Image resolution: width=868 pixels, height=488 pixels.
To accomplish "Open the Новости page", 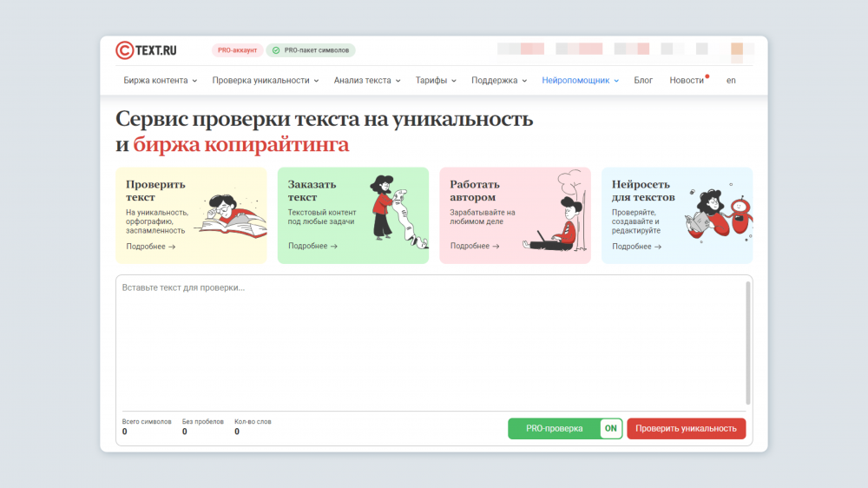I will 687,80.
